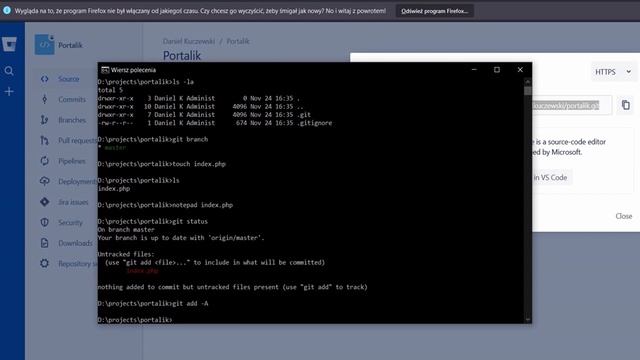Open the Branches menu item
Viewport: 640px width, 360px height.
pos(72,120)
